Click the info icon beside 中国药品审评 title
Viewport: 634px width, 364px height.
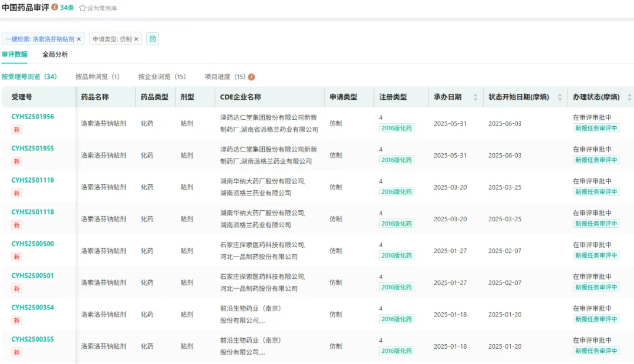click(55, 8)
